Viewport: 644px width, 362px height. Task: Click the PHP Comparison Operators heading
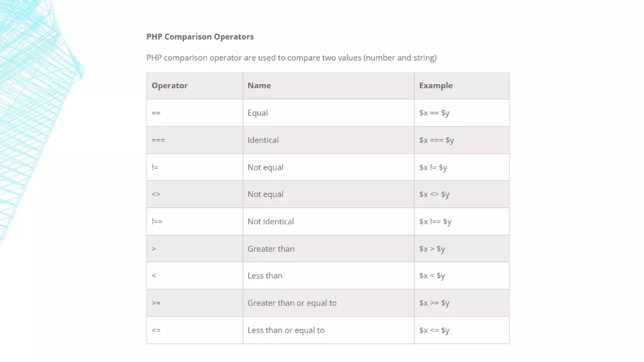200,37
